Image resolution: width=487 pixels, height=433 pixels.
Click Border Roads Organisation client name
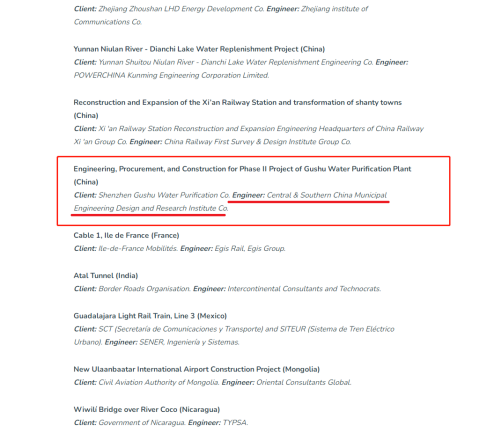click(144, 289)
